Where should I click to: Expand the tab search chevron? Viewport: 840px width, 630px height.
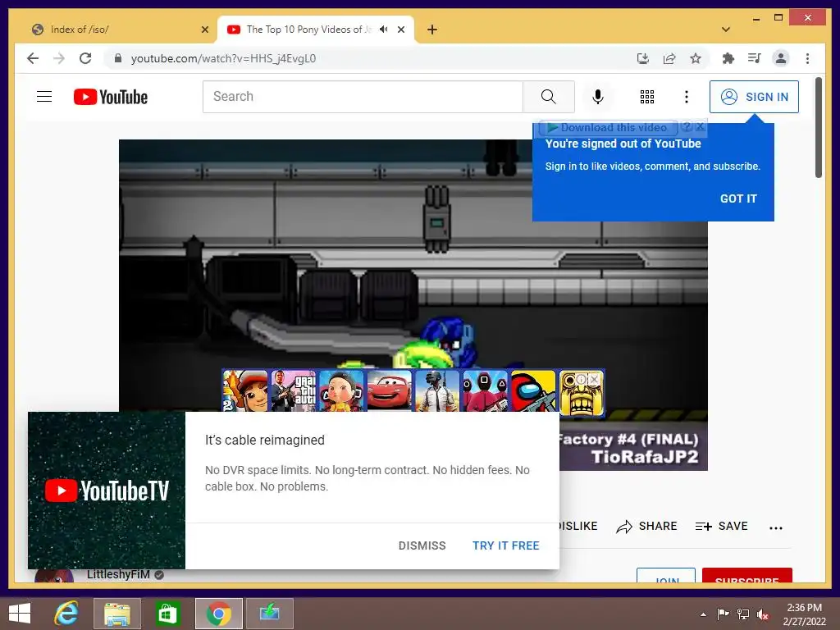(726, 30)
